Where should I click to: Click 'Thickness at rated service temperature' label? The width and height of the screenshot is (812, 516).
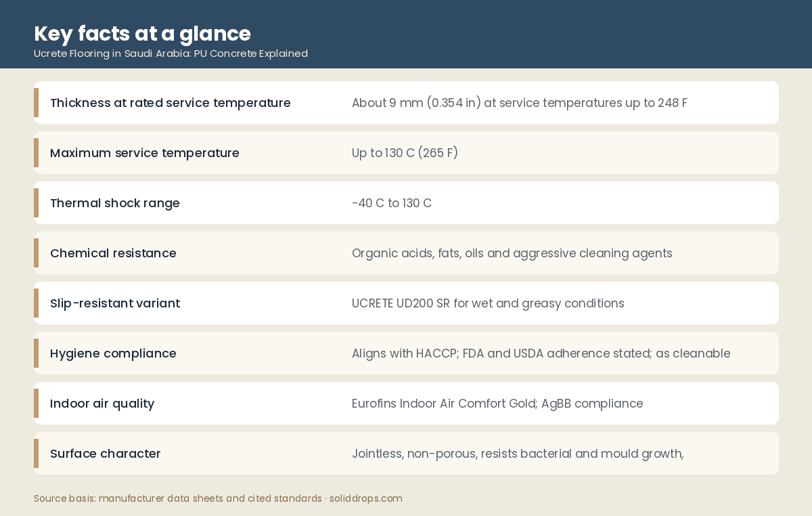tap(171, 103)
